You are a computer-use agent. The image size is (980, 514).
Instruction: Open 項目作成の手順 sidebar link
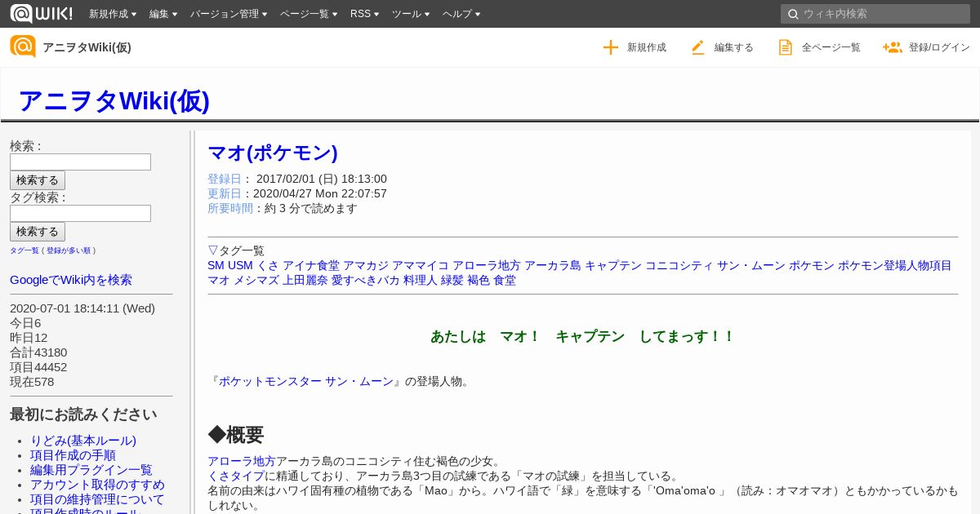coord(73,455)
